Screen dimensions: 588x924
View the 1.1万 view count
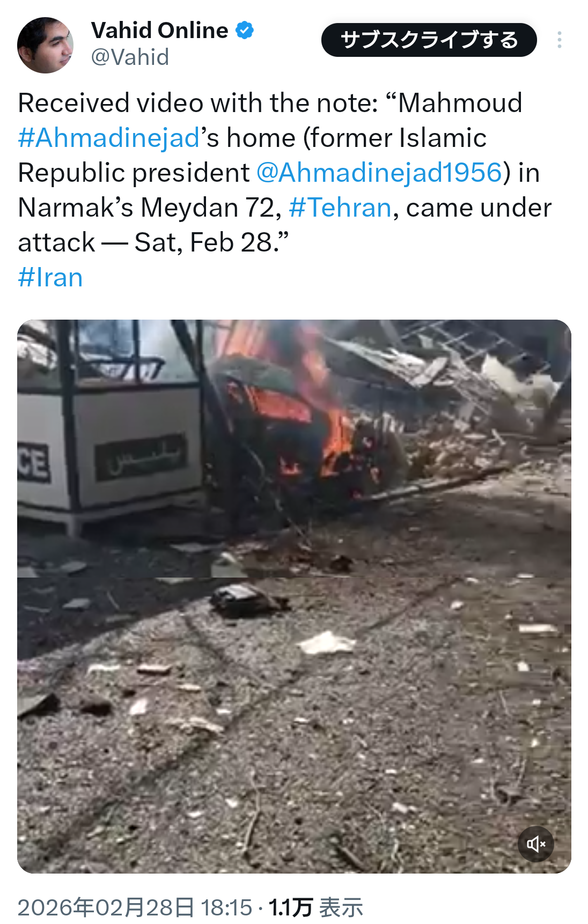pyautogui.click(x=290, y=908)
